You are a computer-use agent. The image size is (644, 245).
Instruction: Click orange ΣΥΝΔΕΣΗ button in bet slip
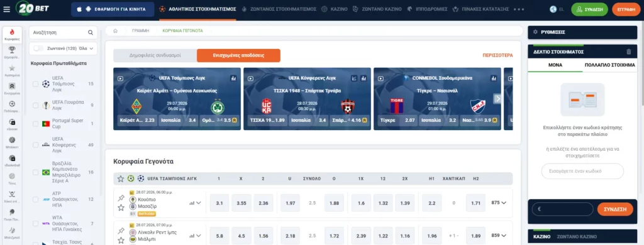[x=615, y=209]
